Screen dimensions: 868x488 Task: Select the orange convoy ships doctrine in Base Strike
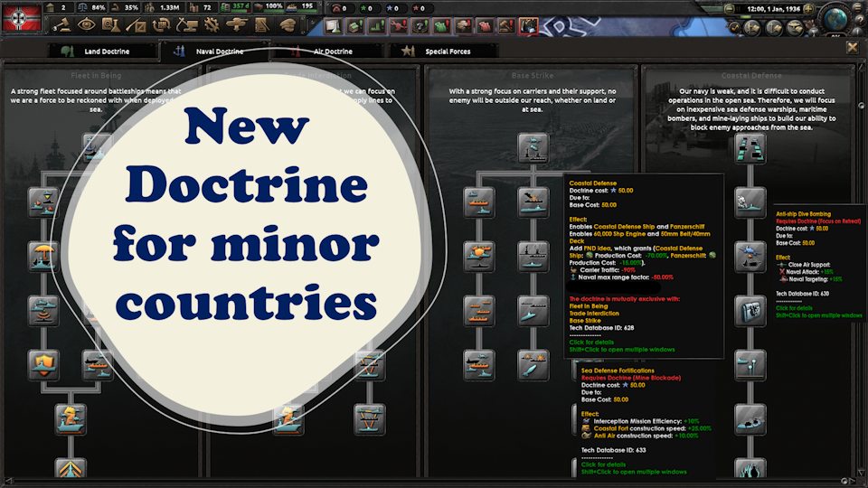click(479, 310)
